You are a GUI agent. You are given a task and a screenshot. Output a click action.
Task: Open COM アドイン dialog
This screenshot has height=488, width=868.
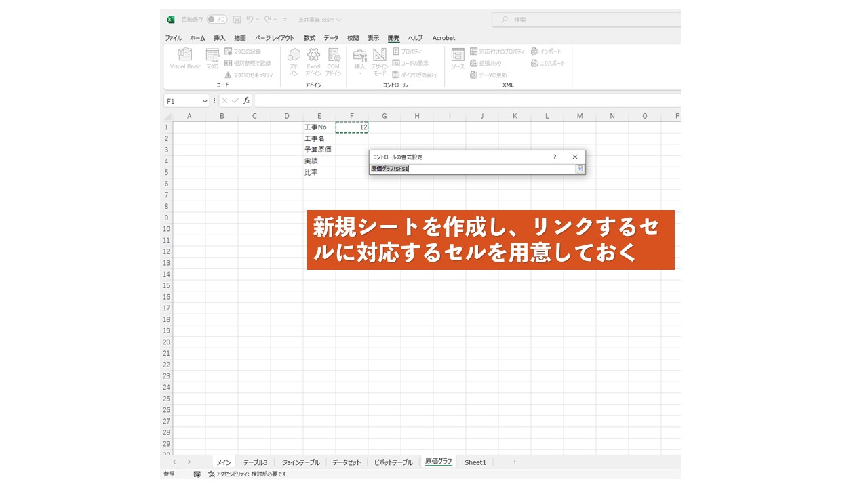[333, 61]
